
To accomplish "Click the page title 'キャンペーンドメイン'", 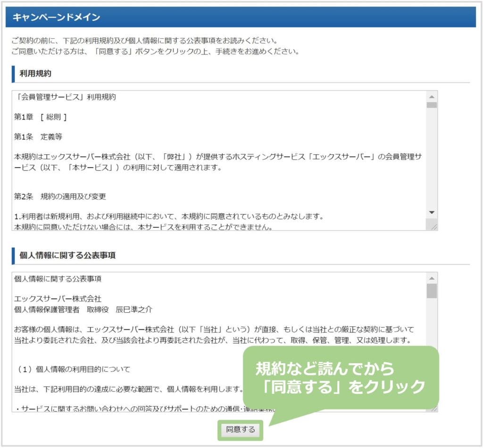I will pos(57,17).
